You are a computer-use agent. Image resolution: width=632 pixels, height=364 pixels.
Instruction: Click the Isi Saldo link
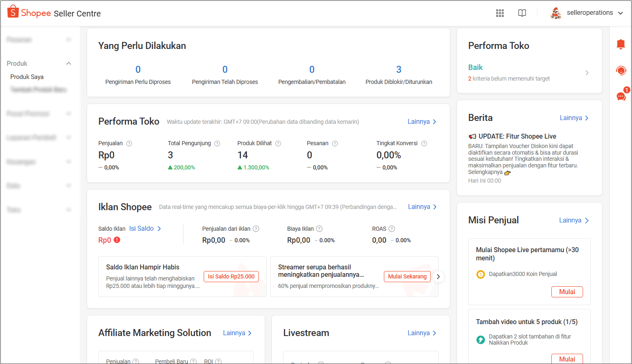tap(145, 229)
